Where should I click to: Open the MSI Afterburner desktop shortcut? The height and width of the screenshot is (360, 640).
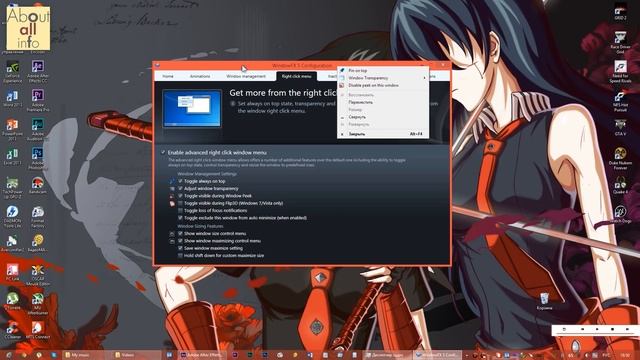tap(38, 303)
